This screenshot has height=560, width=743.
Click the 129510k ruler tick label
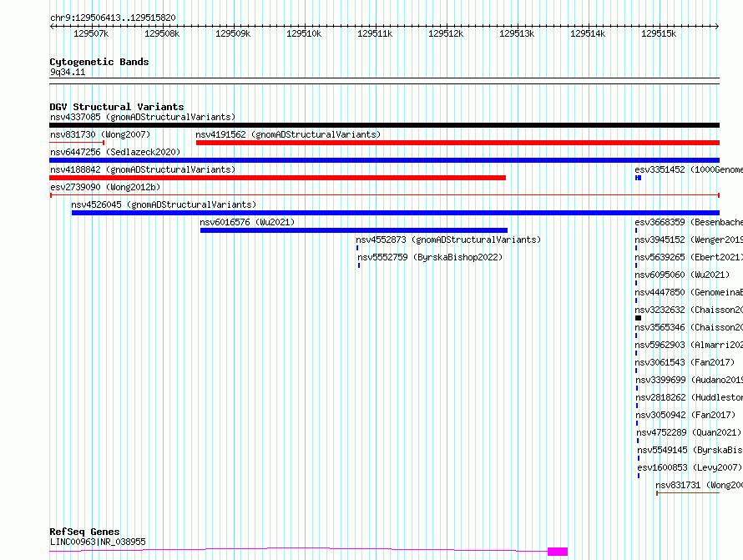(x=304, y=34)
